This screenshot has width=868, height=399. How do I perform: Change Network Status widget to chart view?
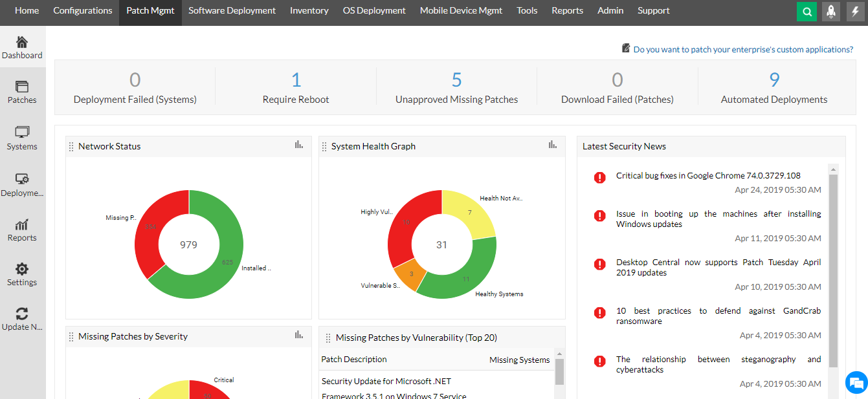[x=298, y=146]
